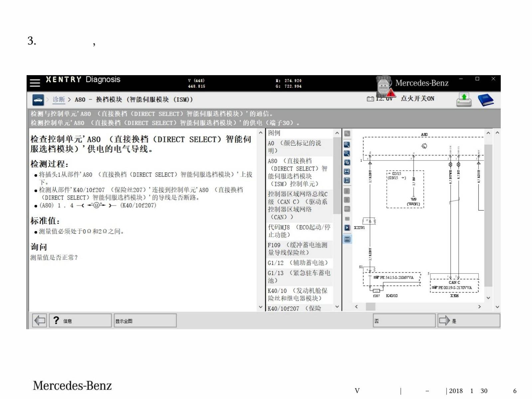The image size is (532, 399).
Task: Open the blue help book icon
Action: point(486,100)
